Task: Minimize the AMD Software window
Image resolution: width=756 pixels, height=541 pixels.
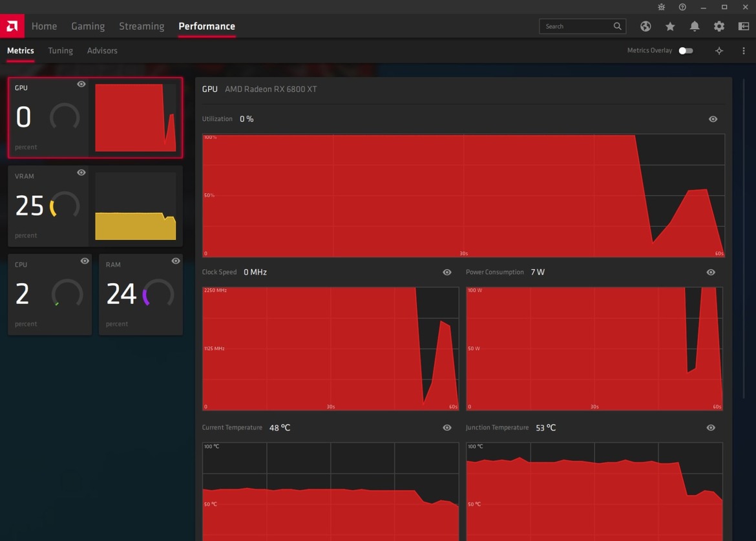Action: 703,7
